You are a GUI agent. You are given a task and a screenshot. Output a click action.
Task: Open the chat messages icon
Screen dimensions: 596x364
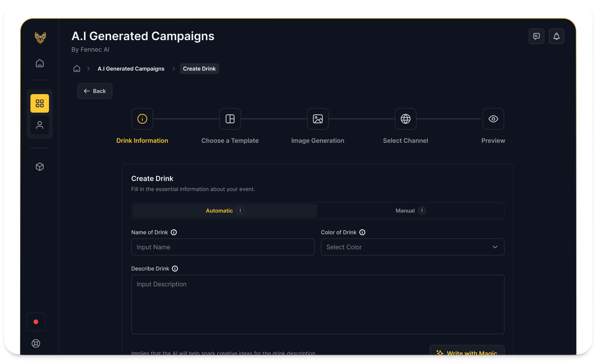[536, 36]
